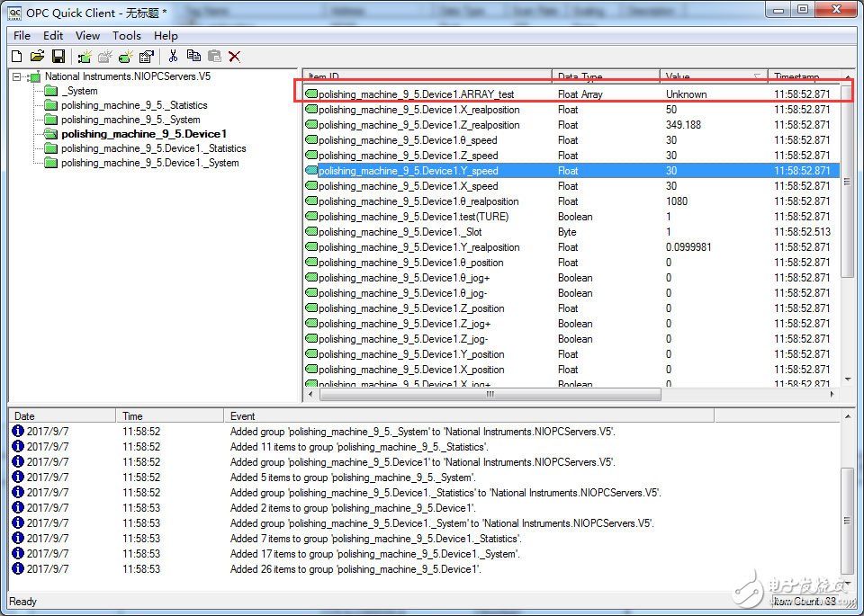Open the Help menu
The height and width of the screenshot is (616, 864).
pyautogui.click(x=166, y=36)
